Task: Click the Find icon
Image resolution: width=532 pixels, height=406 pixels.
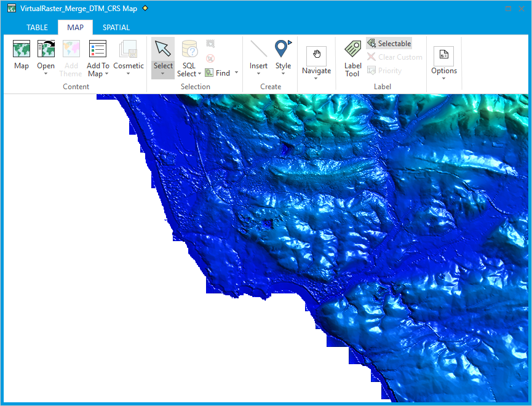Action: (x=209, y=73)
